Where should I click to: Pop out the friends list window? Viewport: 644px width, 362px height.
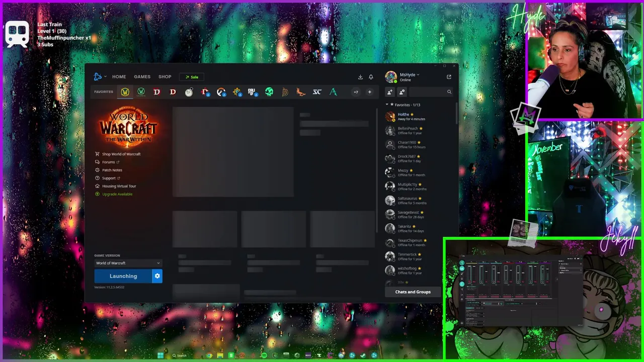(449, 77)
